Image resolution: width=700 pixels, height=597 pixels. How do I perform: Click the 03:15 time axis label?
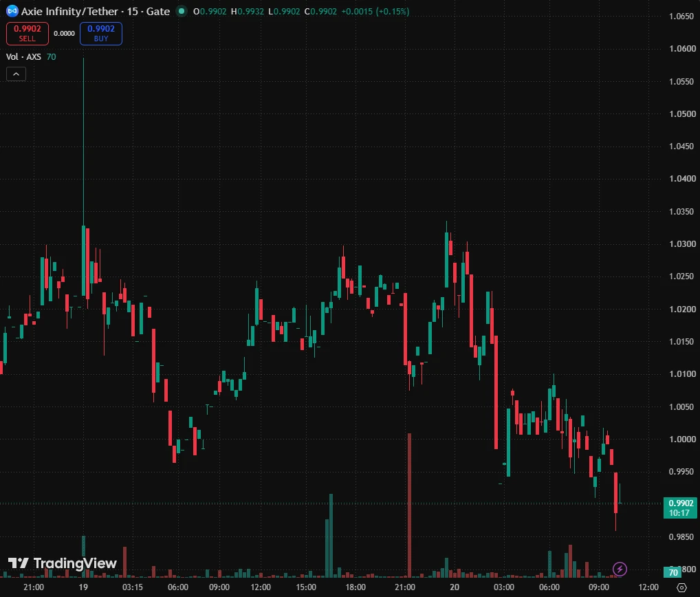(133, 587)
